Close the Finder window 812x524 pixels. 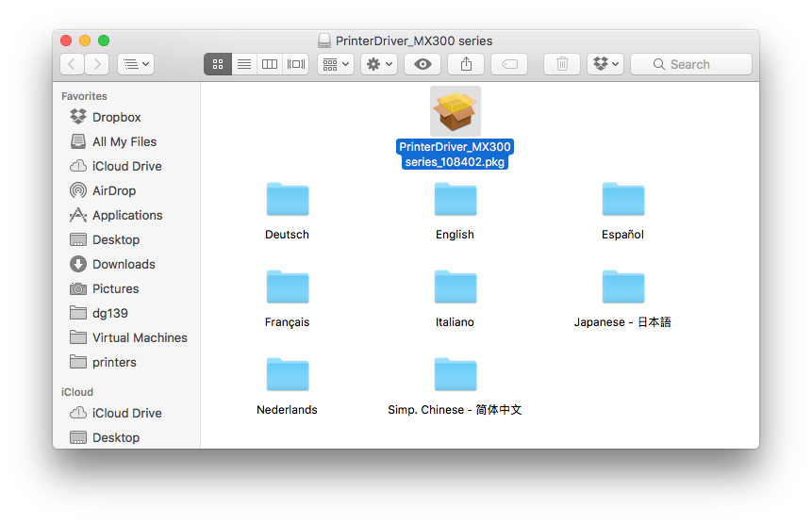pyautogui.click(x=66, y=41)
